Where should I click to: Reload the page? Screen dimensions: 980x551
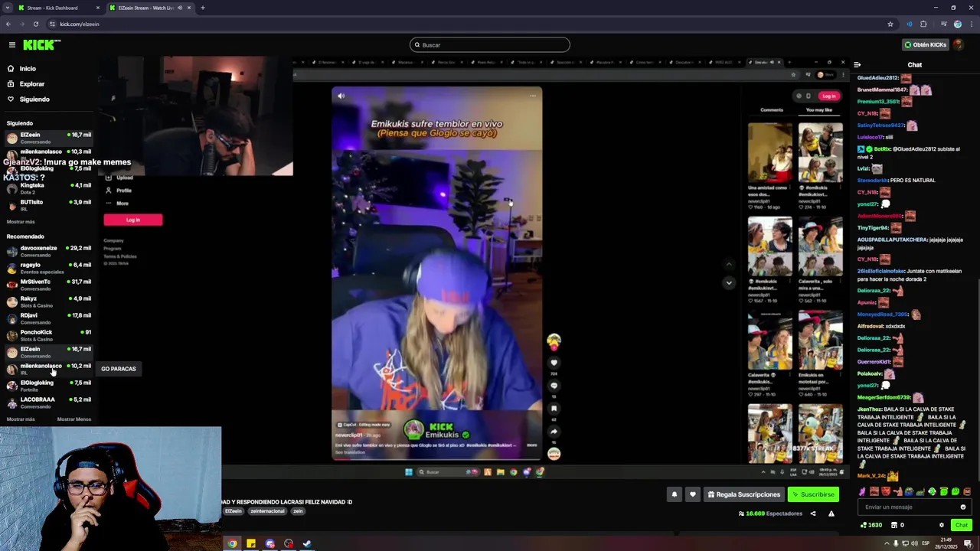(35, 24)
